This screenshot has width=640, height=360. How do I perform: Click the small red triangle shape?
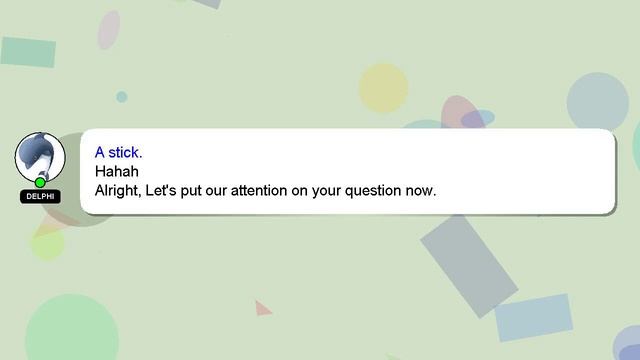coord(262,309)
